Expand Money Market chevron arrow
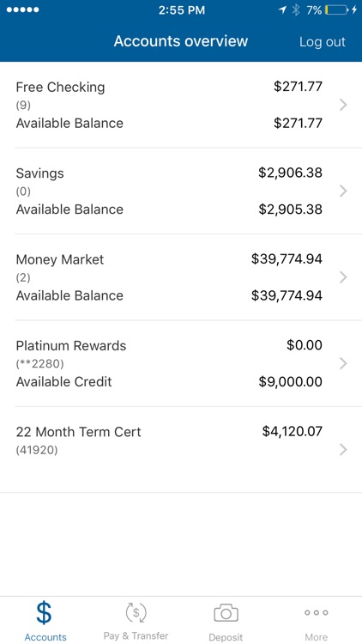Screen dimensions: 362x644 tap(343, 277)
